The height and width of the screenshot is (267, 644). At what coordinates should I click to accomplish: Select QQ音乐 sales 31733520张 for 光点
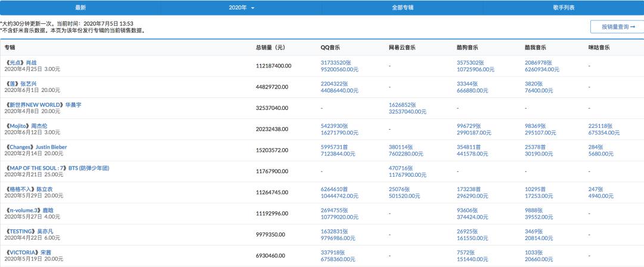pyautogui.click(x=336, y=63)
